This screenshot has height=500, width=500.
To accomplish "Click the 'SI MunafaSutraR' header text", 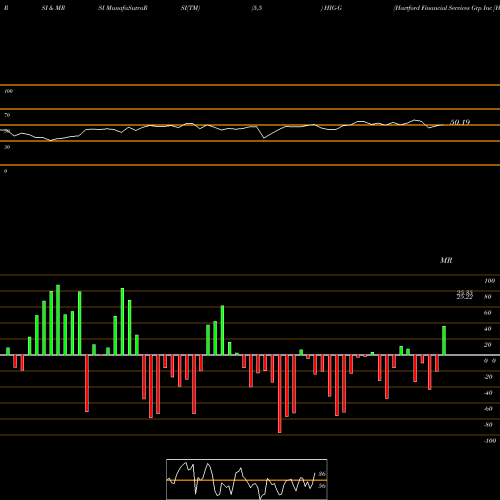I will tap(123, 8).
